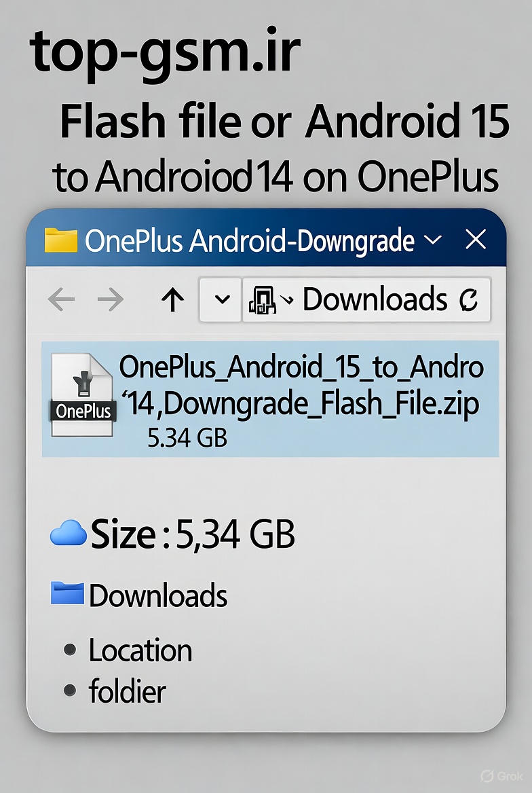Click the Downloads label below Size

click(158, 595)
